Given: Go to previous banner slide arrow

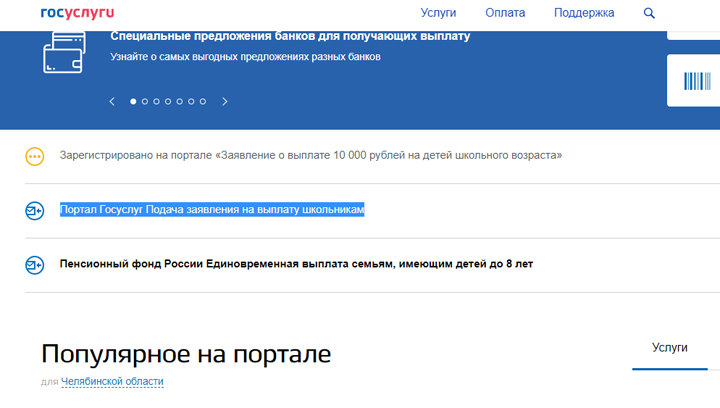Looking at the screenshot, I should 112,101.
